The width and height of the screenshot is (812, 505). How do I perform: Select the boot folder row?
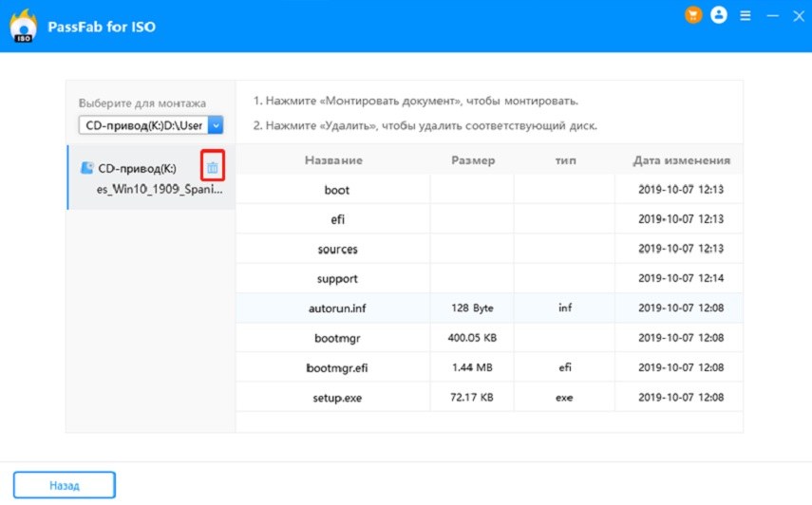click(489, 190)
